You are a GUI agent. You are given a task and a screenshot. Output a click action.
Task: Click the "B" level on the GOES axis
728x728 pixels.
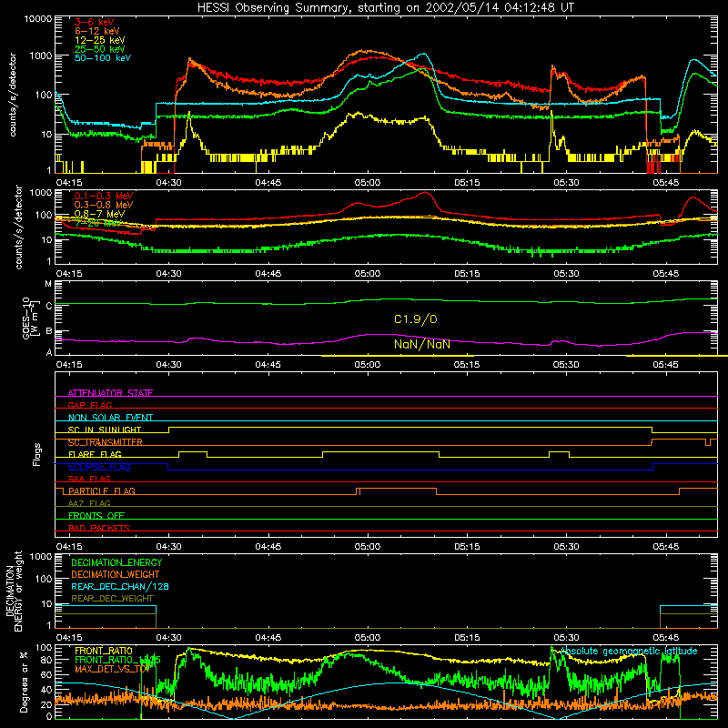pos(49,331)
